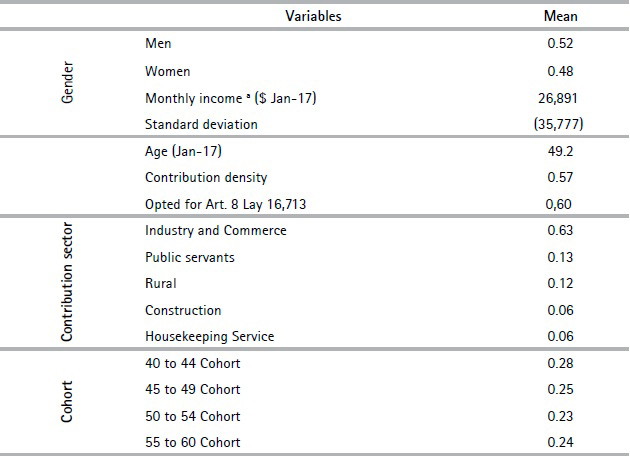This screenshot has width=630, height=456.
Task: Click the 40 to 44 Cohort label
Action: coord(193,363)
